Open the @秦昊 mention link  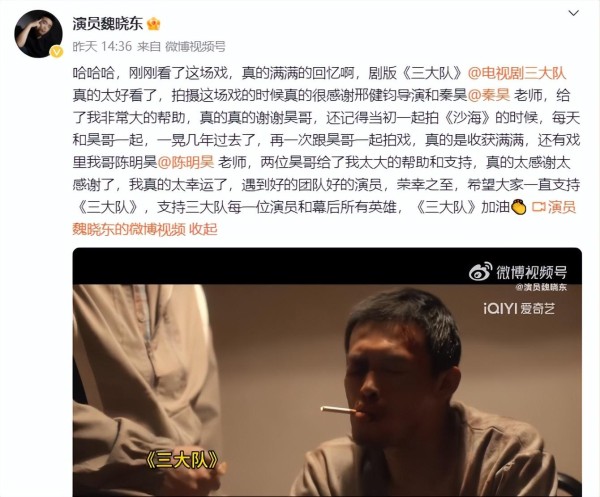[x=489, y=95]
